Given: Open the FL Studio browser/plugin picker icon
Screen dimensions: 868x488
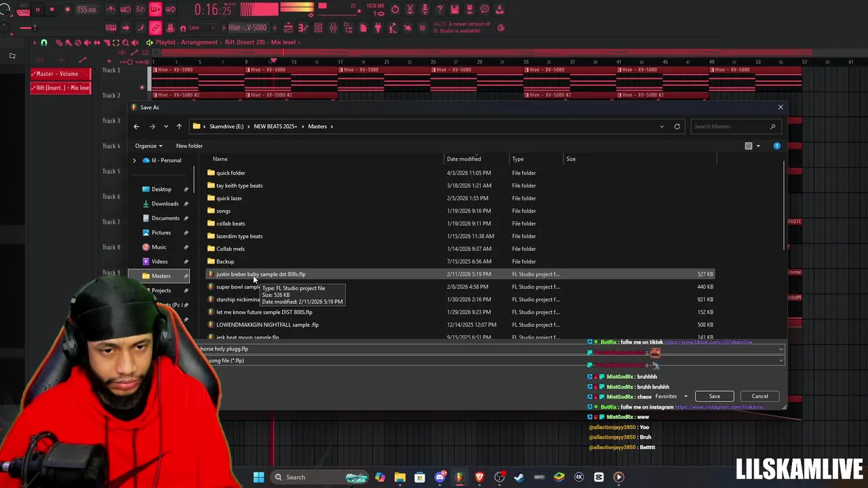Looking at the screenshot, I should coord(348,28).
